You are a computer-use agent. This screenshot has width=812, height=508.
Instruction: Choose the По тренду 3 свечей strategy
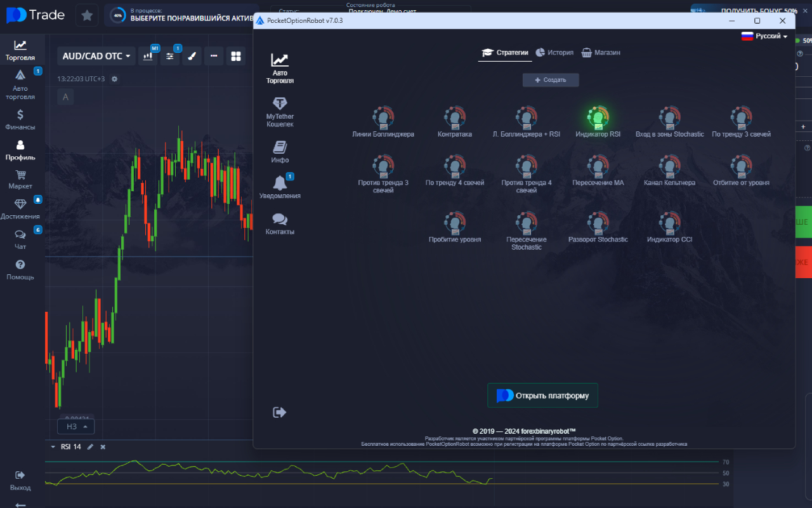[741, 122]
